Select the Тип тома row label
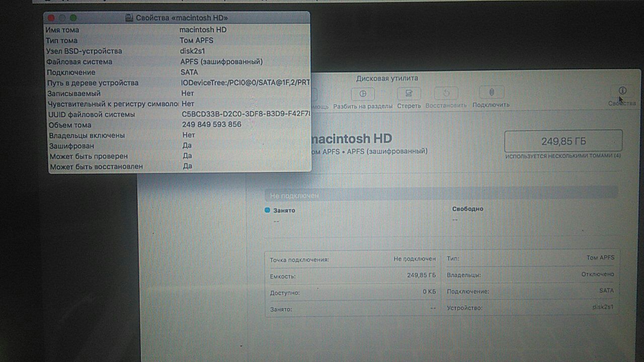 pos(62,40)
